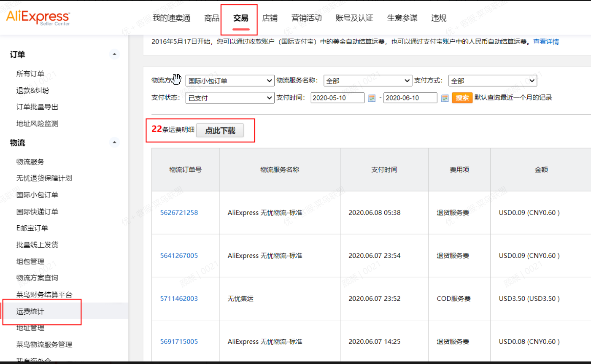Open logistics order 5711462003

(179, 299)
